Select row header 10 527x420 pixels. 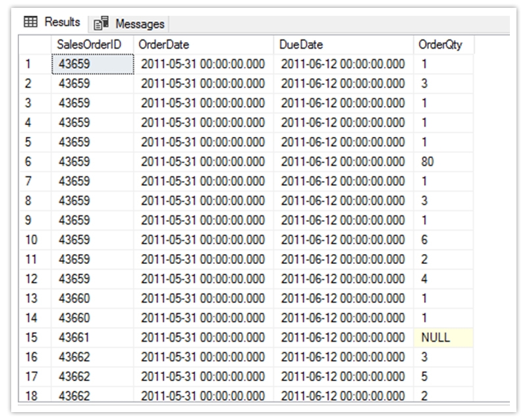[x=35, y=240]
